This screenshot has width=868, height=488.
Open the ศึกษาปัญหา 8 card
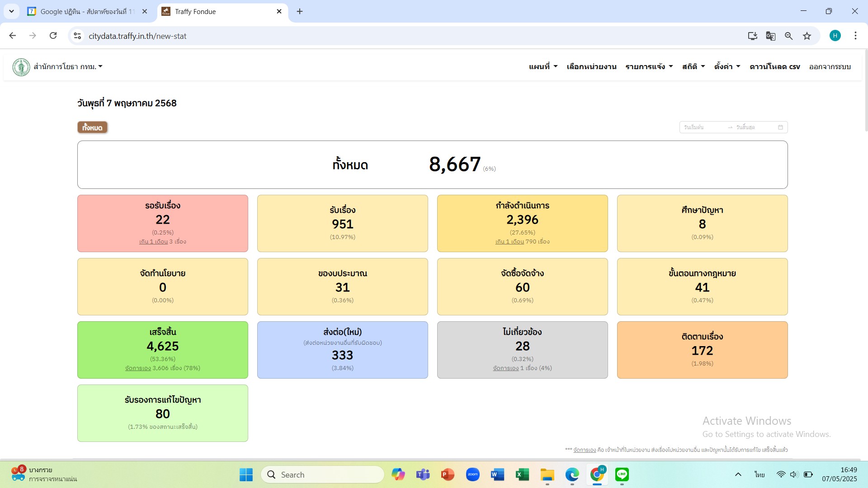click(702, 223)
